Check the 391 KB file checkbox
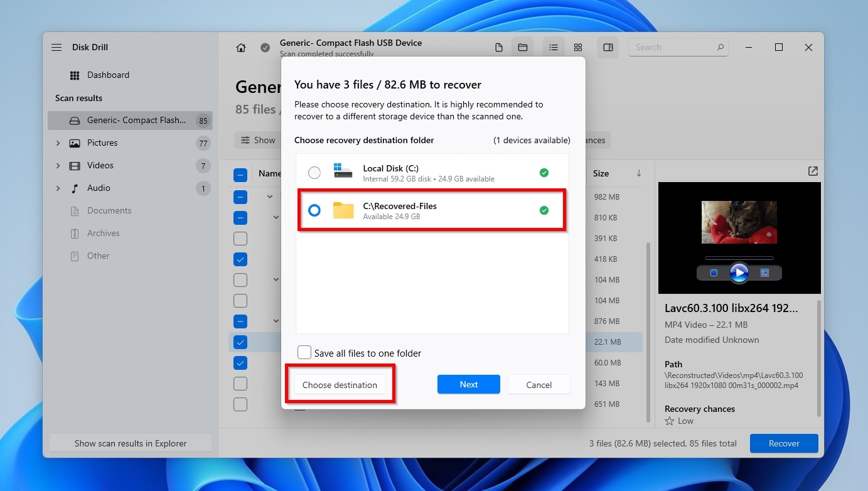Image resolution: width=868 pixels, height=491 pixels. point(240,239)
